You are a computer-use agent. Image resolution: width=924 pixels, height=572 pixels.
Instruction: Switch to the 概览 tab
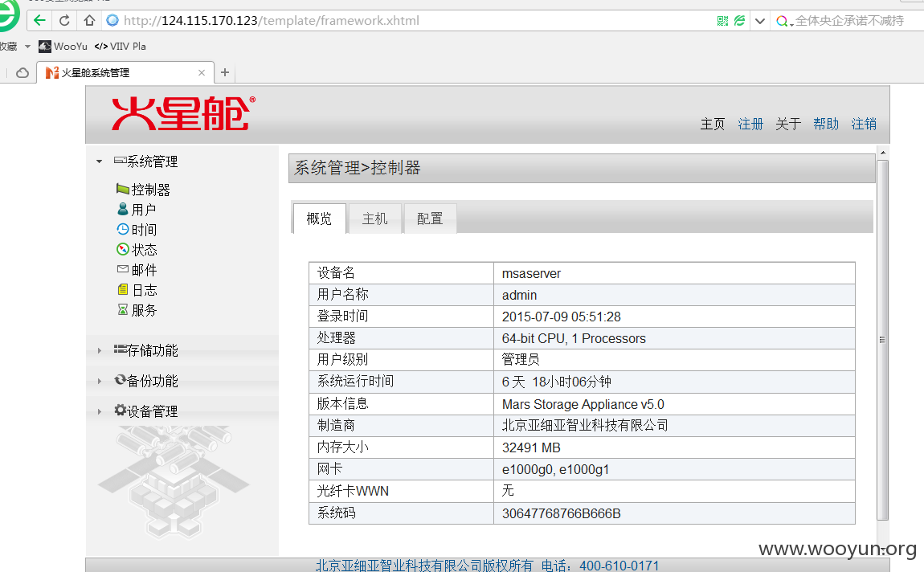tap(319, 219)
